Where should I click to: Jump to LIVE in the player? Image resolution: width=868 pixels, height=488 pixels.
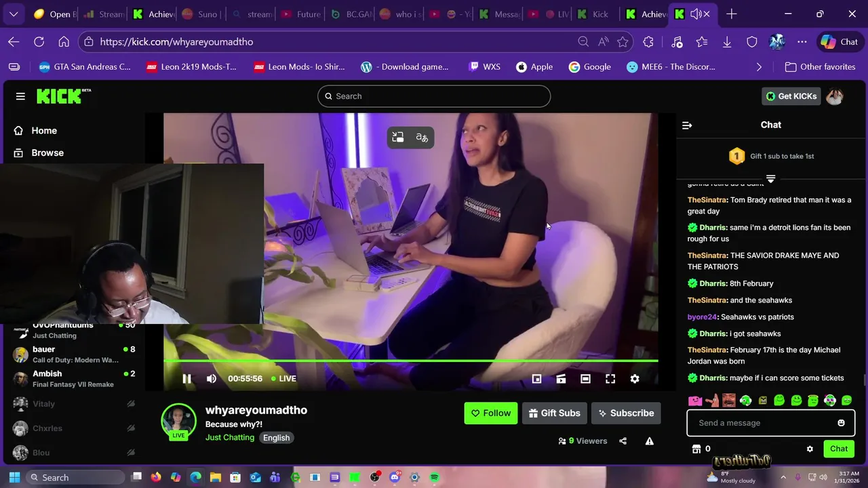(283, 379)
